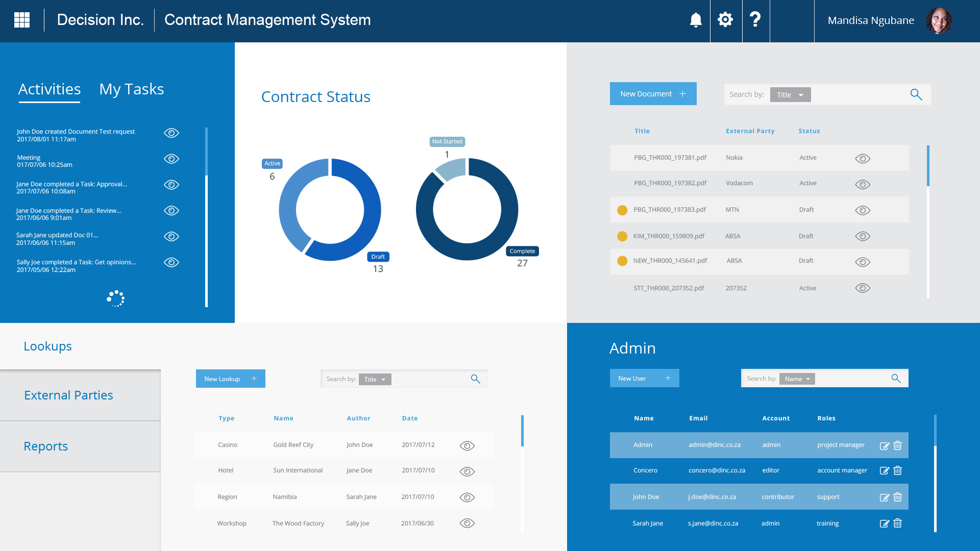Edit the Concero user row

click(885, 470)
